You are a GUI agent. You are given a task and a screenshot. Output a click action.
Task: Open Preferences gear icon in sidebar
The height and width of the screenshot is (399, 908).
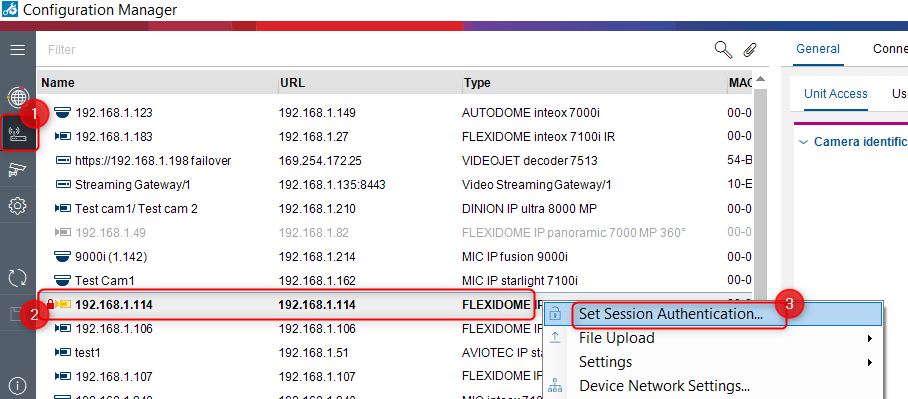coord(17,205)
